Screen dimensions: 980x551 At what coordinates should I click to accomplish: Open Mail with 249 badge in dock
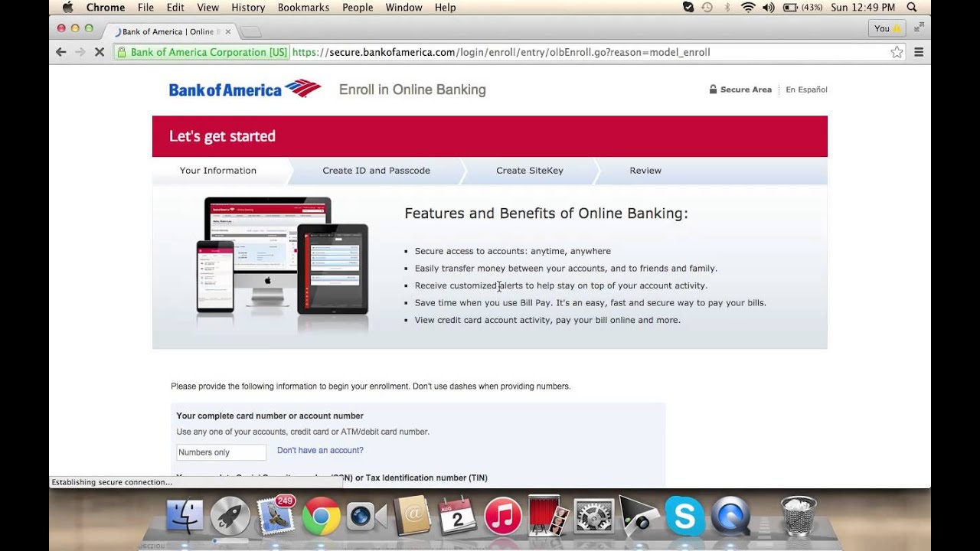[276, 515]
